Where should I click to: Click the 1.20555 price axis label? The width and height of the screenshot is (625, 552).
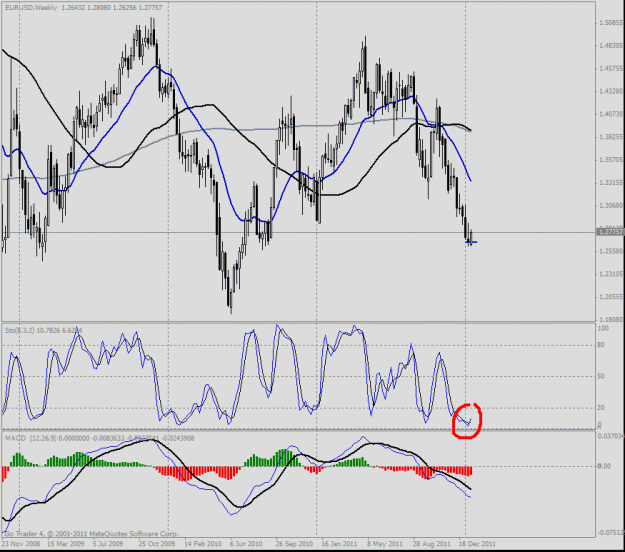(611, 297)
